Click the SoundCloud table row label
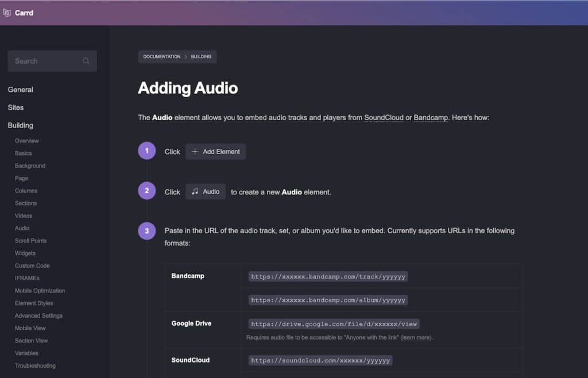 pyautogui.click(x=191, y=360)
